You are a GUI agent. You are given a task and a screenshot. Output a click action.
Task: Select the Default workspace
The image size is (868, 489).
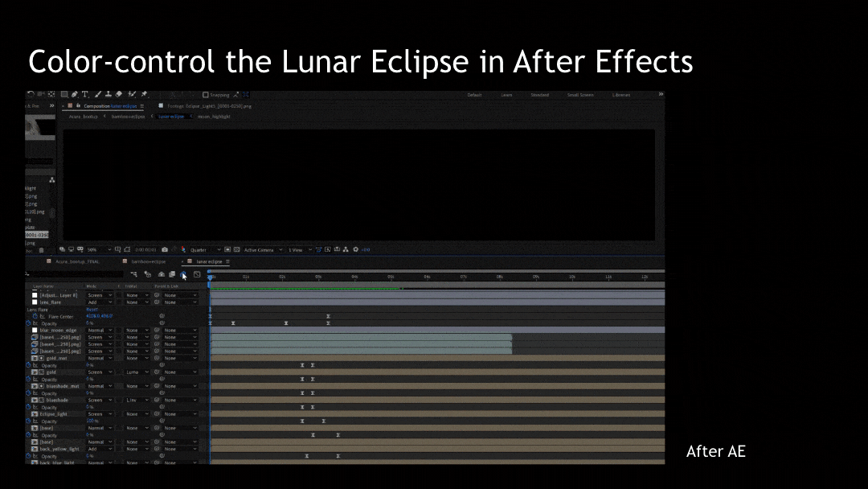coord(474,95)
